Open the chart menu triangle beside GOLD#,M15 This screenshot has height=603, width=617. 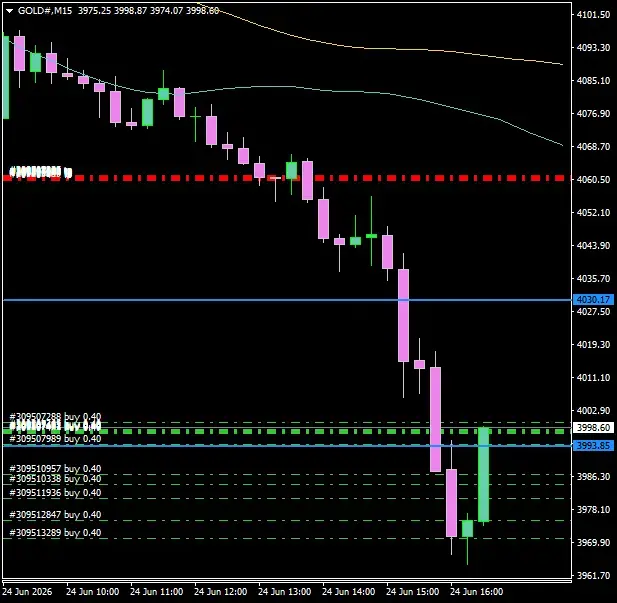[10, 11]
